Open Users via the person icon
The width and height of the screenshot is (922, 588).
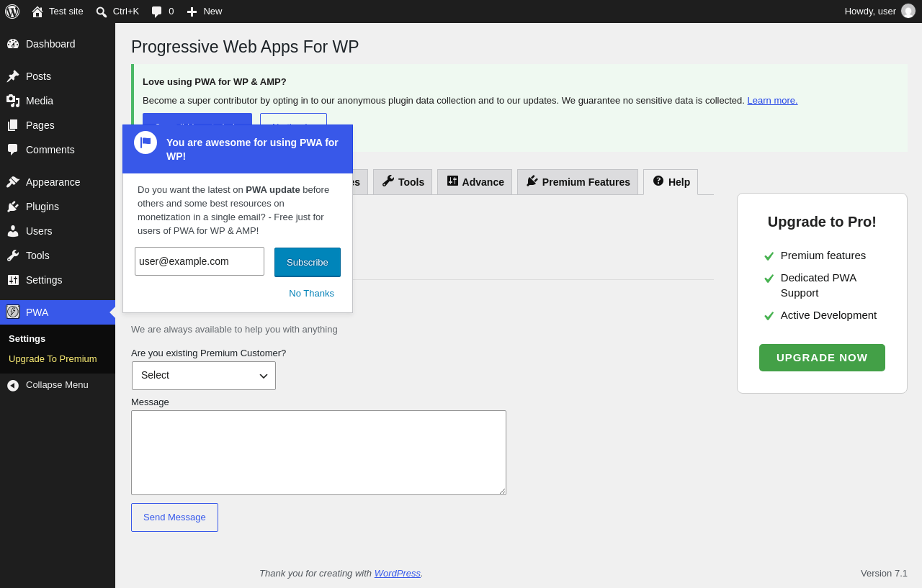click(x=13, y=231)
